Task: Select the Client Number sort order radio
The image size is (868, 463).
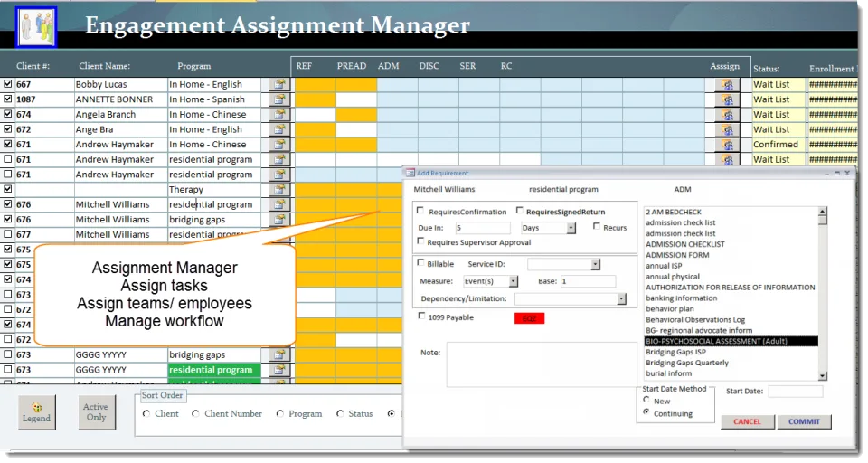Action: [195, 413]
